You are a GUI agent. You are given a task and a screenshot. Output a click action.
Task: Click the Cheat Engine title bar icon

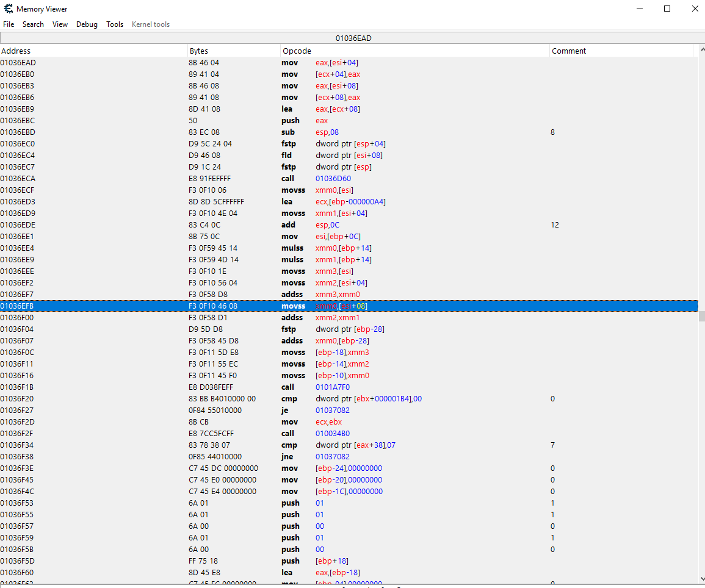click(9, 9)
